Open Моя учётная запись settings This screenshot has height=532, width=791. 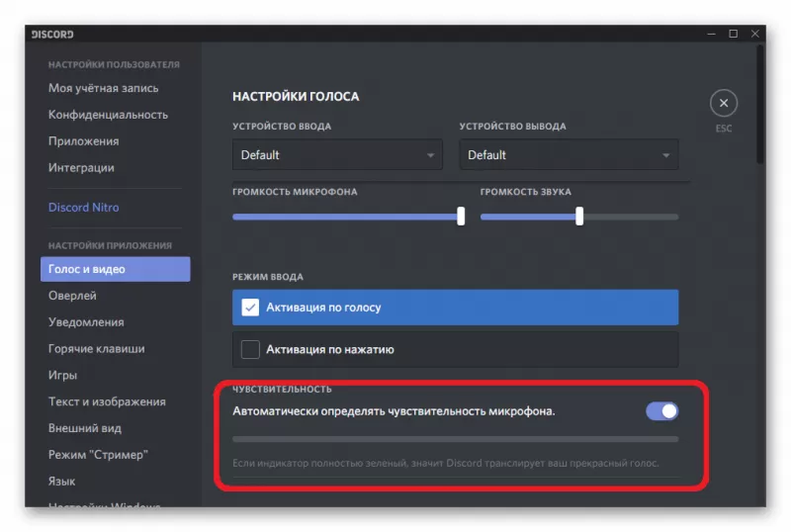pos(104,88)
